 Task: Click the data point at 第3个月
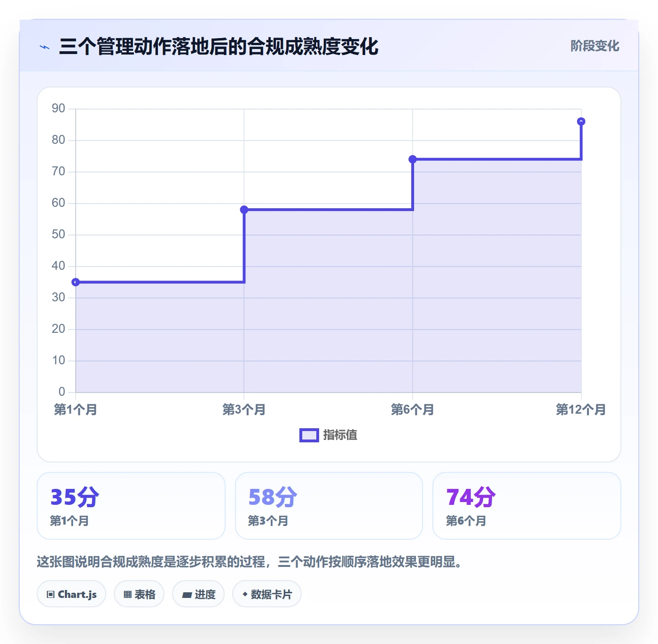pos(244,210)
